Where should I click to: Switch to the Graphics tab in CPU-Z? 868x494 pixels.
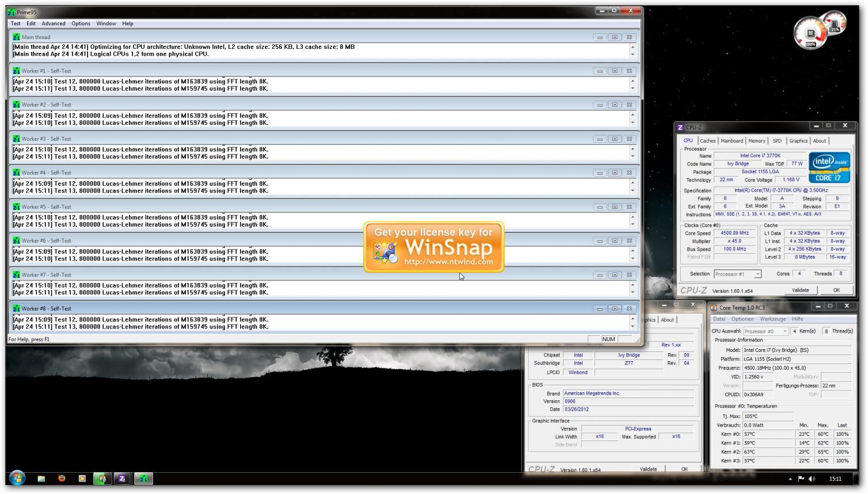click(x=798, y=141)
